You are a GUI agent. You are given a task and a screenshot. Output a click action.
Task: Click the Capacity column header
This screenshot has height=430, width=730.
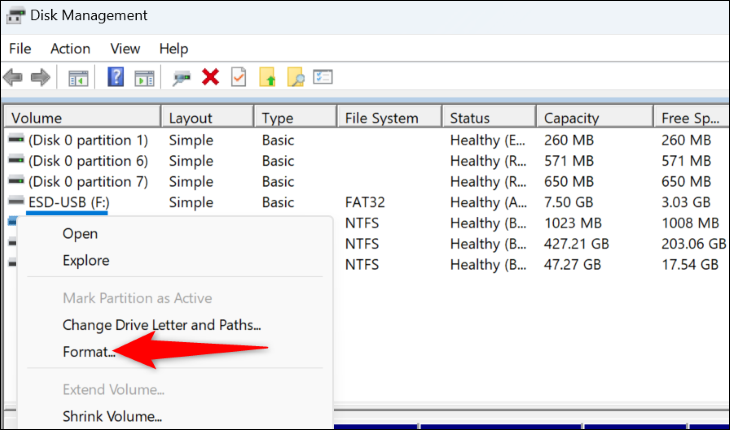[x=595, y=118]
